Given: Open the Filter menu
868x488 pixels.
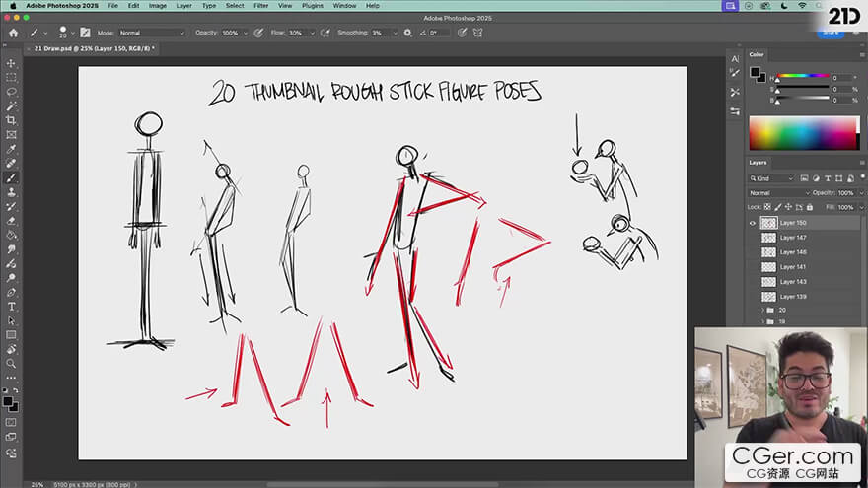Looking at the screenshot, I should click(260, 6).
